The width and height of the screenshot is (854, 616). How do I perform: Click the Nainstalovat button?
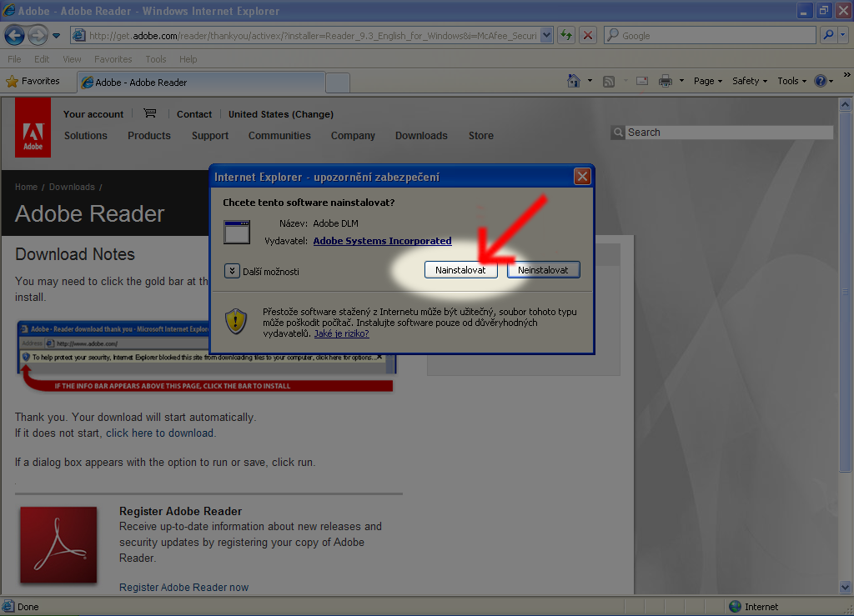click(x=460, y=270)
